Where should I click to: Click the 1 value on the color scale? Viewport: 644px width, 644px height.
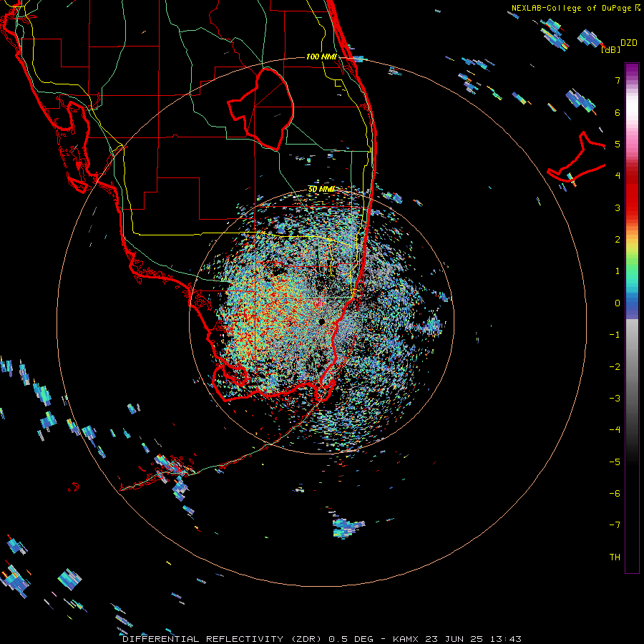[x=618, y=271]
